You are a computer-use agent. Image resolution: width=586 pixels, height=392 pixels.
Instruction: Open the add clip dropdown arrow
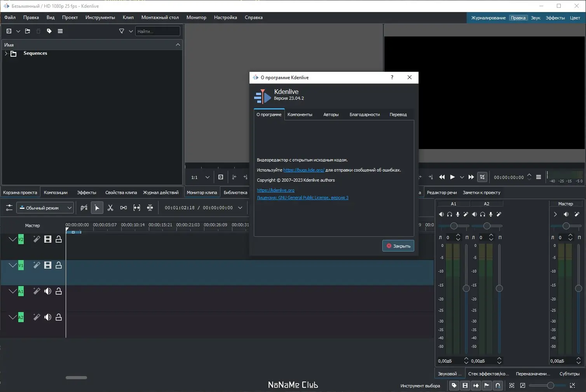[x=18, y=31]
